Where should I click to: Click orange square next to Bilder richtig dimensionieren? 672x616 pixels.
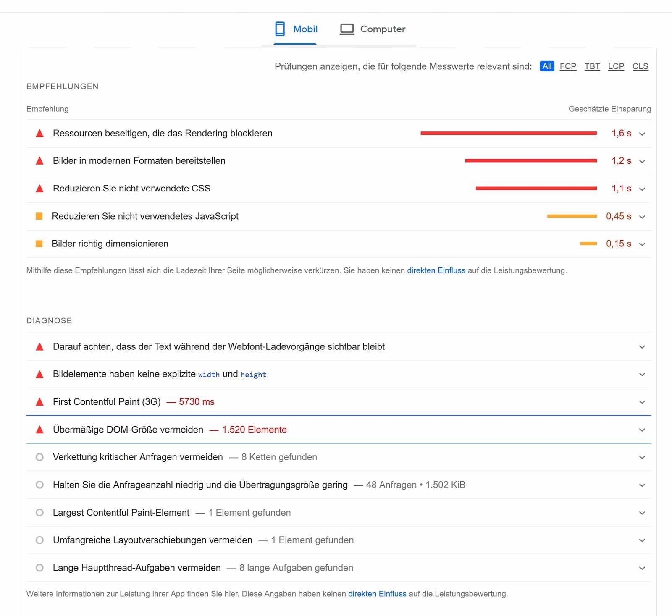tap(39, 244)
